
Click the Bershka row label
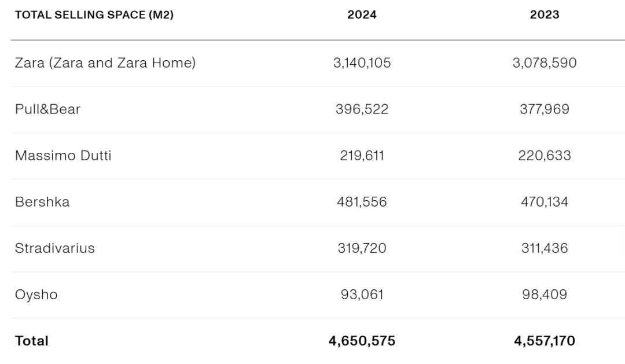[x=42, y=202]
